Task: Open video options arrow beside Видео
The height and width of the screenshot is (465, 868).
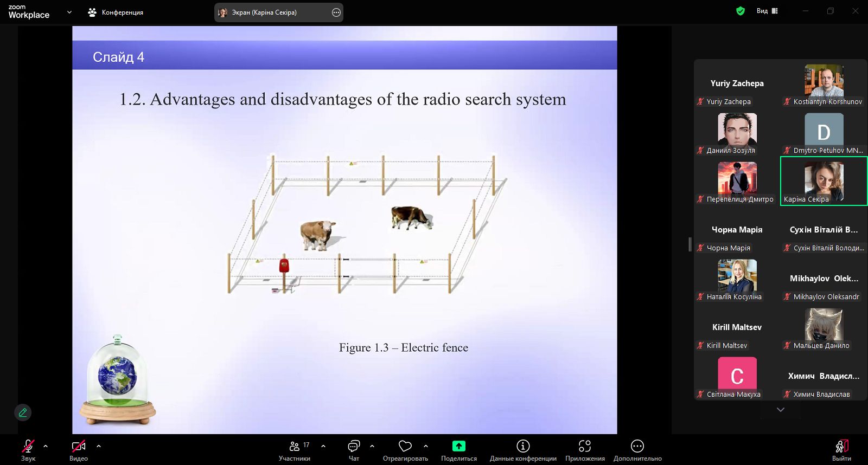Action: (x=99, y=446)
